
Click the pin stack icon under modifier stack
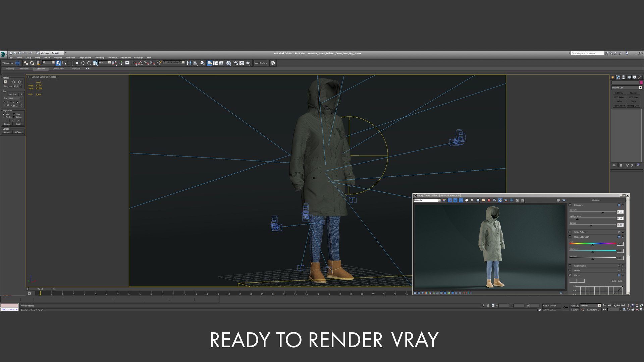(x=614, y=165)
